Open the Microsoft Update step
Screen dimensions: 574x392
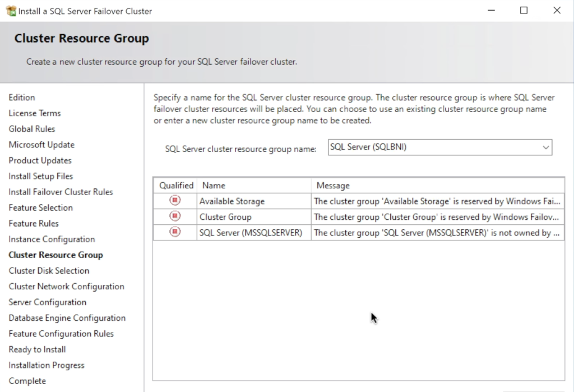click(41, 145)
